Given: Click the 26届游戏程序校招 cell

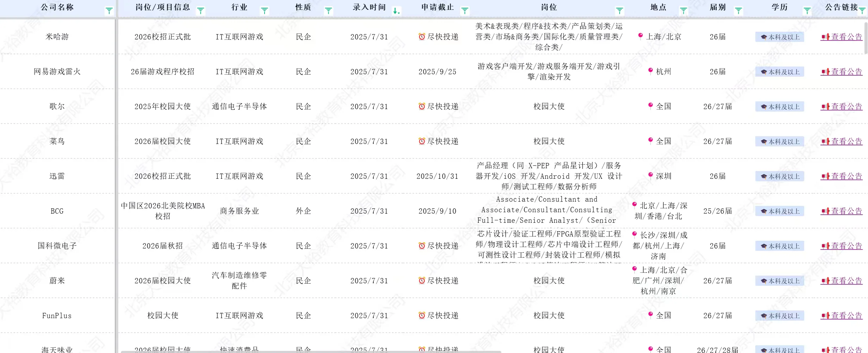Looking at the screenshot, I should click(x=162, y=71).
